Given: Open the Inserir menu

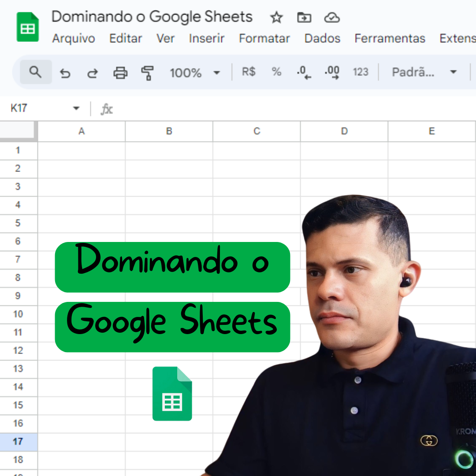Looking at the screenshot, I should coord(207,38).
